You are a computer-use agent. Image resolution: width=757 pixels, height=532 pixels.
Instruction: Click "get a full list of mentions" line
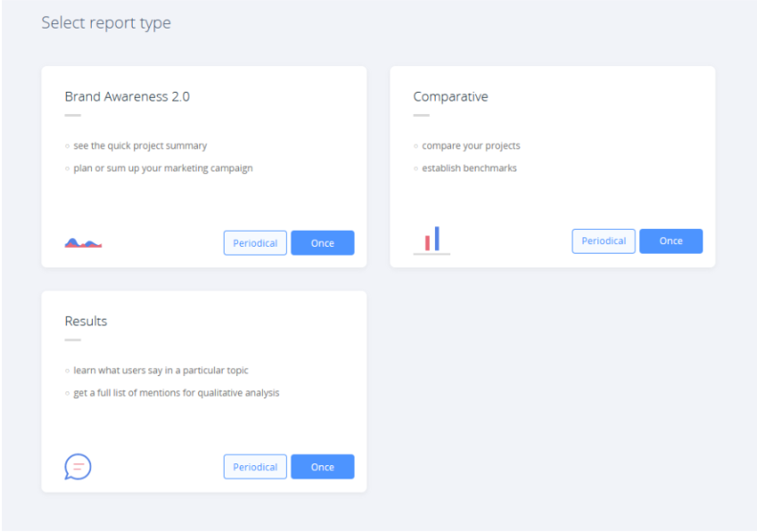pyautogui.click(x=177, y=393)
